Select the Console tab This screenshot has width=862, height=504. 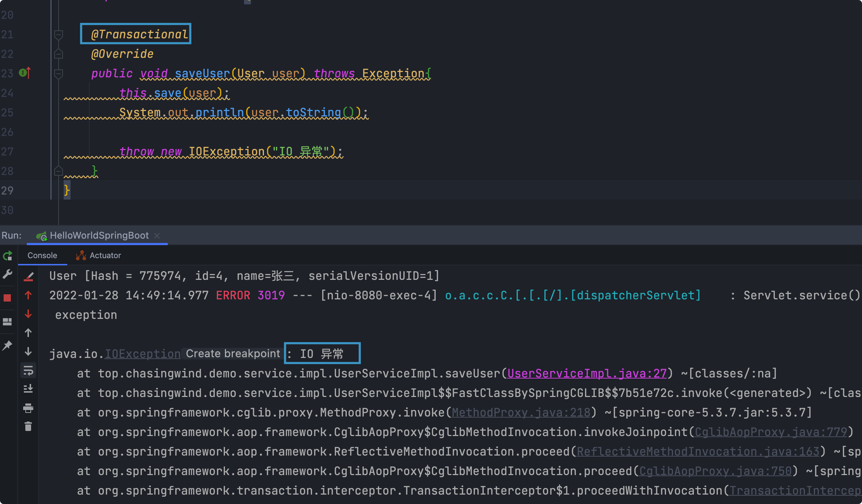pyautogui.click(x=42, y=256)
